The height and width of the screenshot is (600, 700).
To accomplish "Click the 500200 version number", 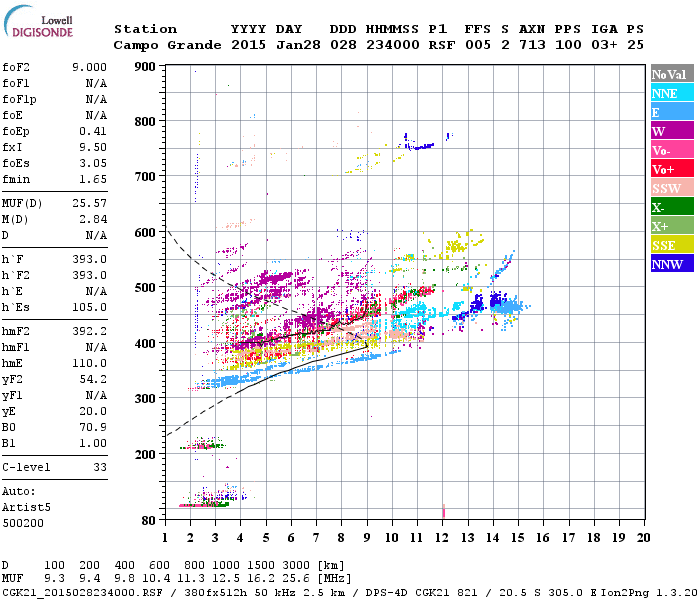I will click(x=23, y=523).
